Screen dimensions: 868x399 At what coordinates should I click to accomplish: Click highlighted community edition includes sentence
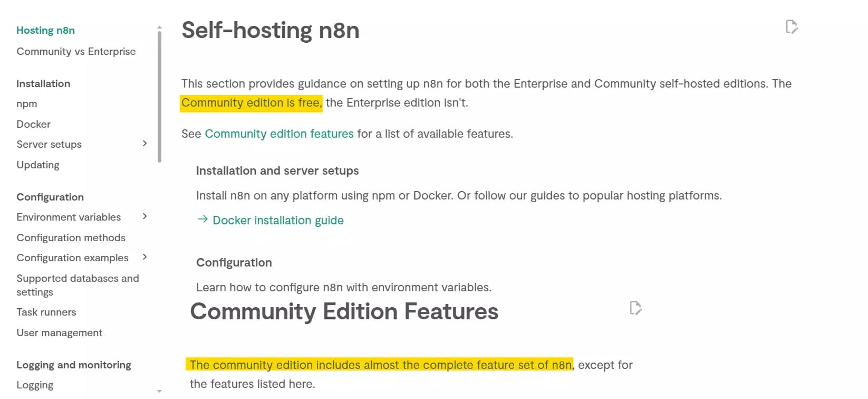(380, 365)
